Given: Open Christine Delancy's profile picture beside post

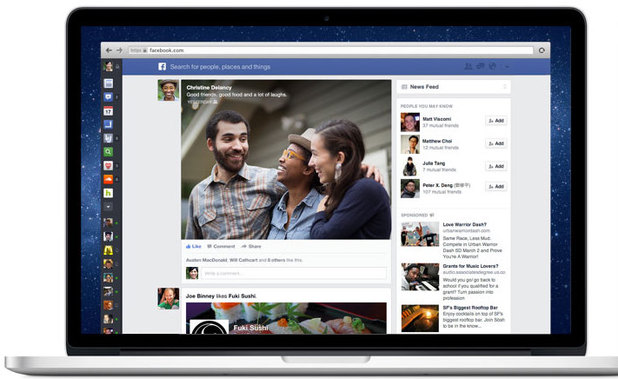Looking at the screenshot, I should click(168, 90).
